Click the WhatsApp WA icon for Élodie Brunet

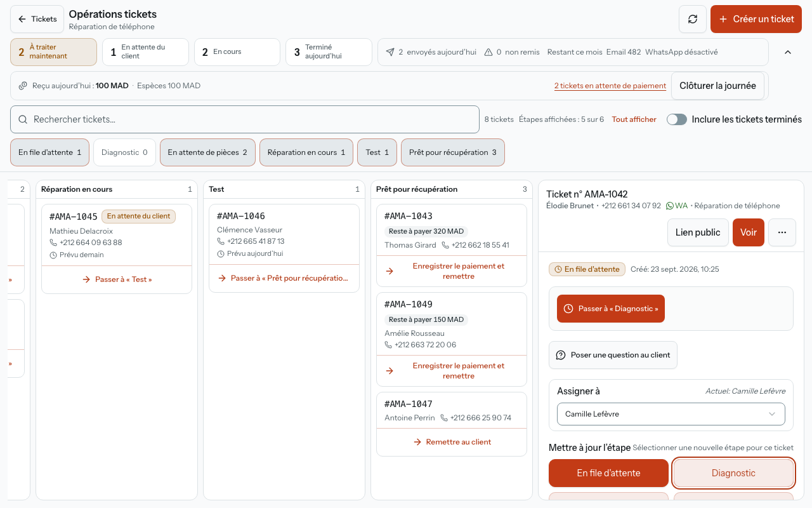point(670,206)
